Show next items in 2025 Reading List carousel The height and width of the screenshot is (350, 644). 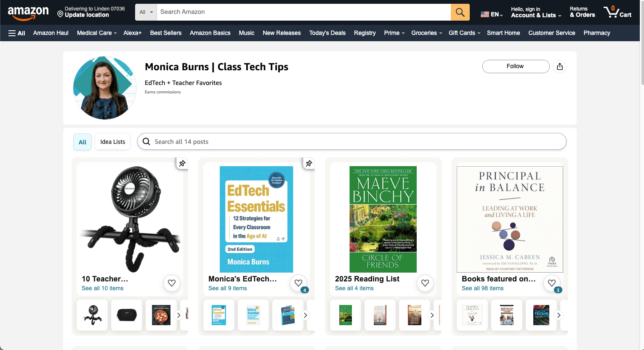click(x=432, y=315)
